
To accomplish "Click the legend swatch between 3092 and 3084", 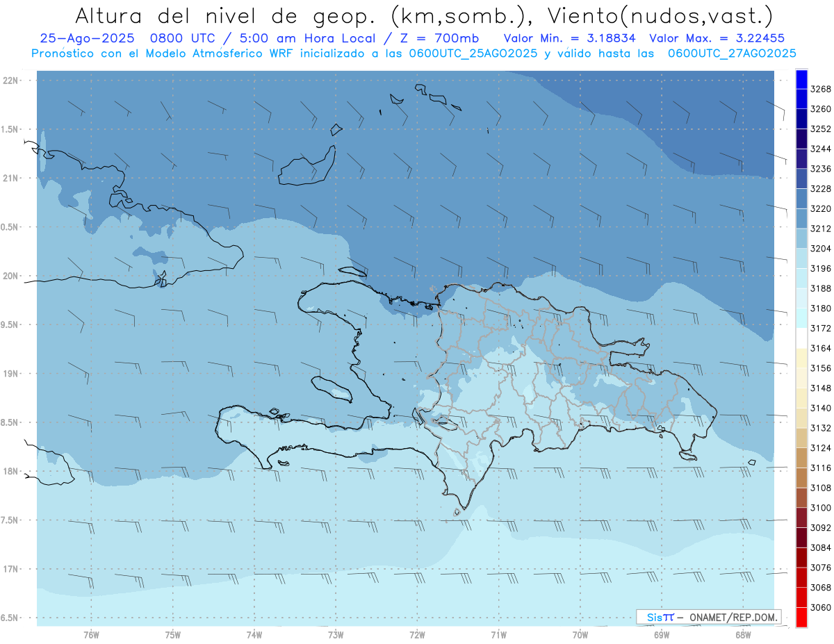I will [801, 538].
